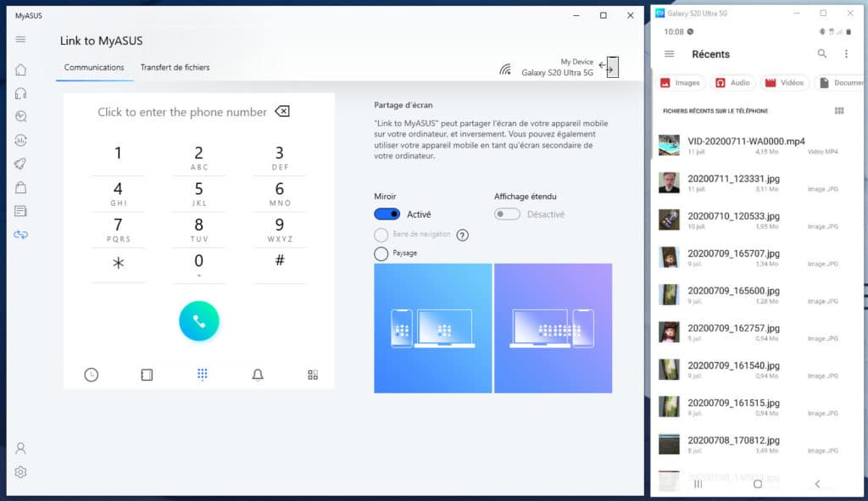Open more options in the Galaxy window
Image resolution: width=868 pixels, height=501 pixels.
pos(846,53)
